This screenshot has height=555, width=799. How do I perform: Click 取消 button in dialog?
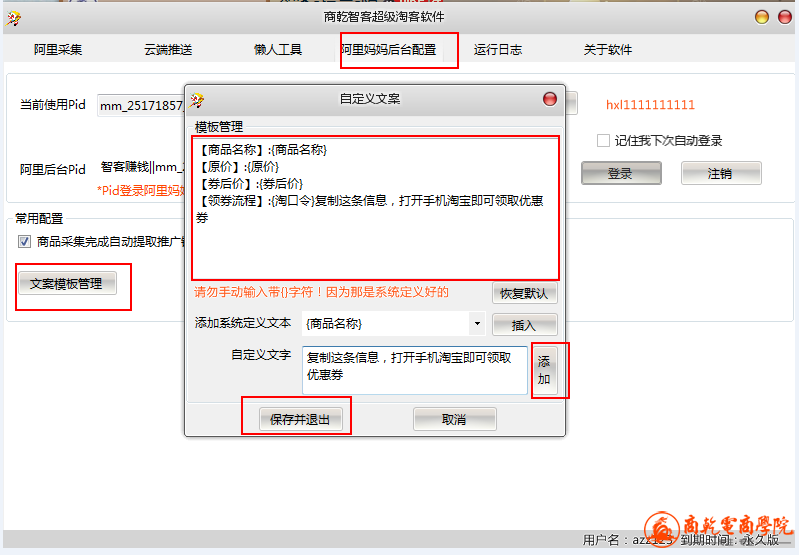click(x=454, y=419)
